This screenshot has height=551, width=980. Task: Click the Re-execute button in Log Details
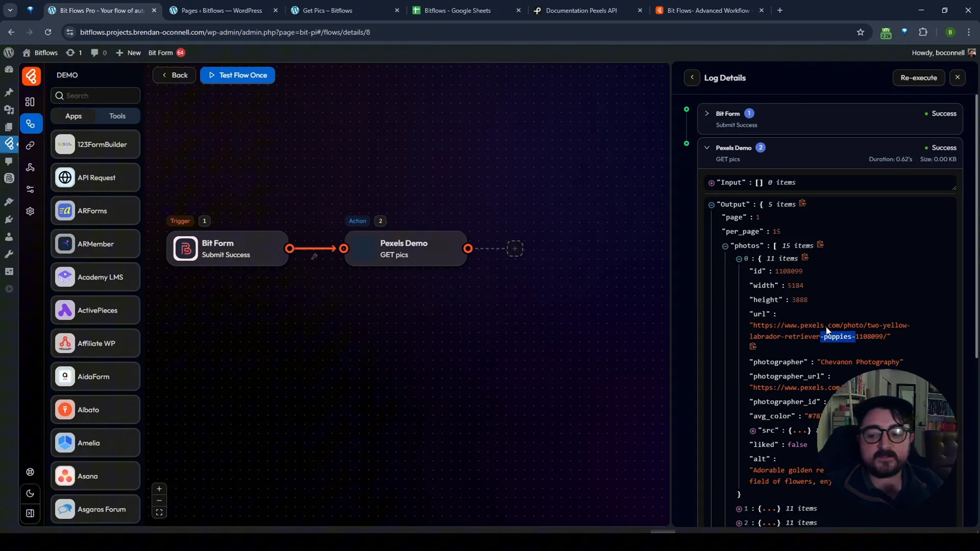coord(919,78)
